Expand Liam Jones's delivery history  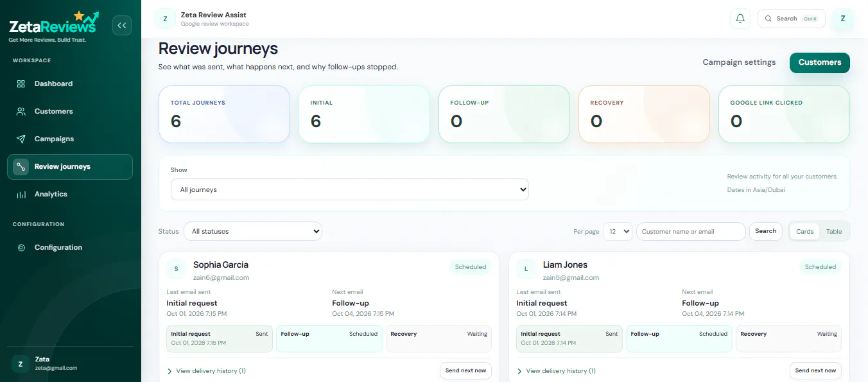[557, 371]
